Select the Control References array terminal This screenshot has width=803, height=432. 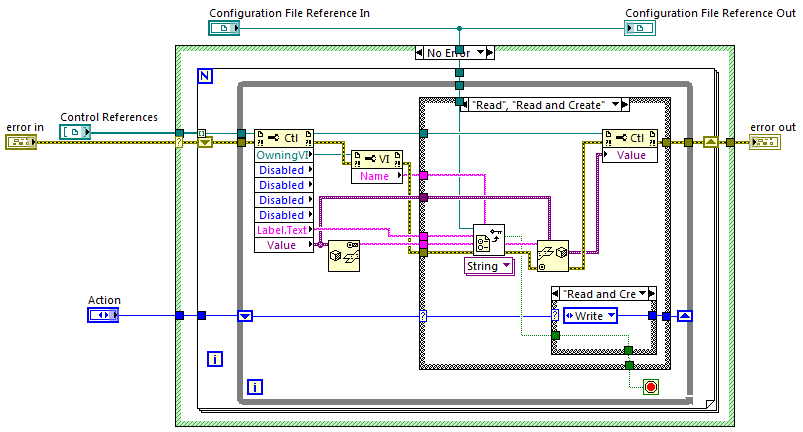coord(75,132)
